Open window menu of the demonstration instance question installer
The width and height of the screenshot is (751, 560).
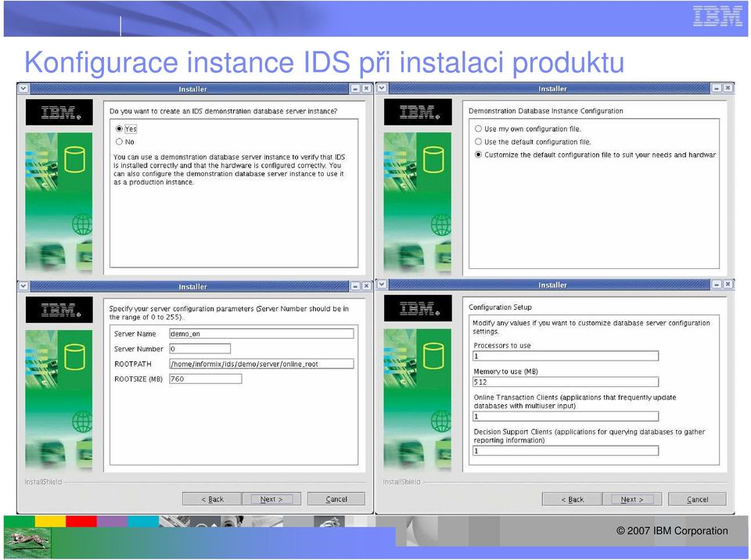point(23,88)
